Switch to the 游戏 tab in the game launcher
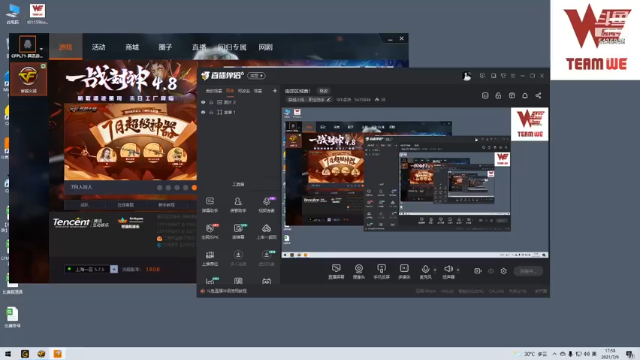Viewport: 640px width, 360px height. [65, 47]
